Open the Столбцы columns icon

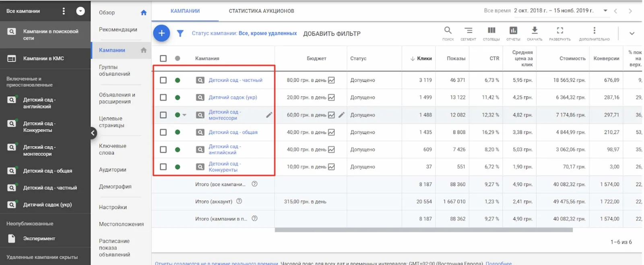click(x=491, y=31)
